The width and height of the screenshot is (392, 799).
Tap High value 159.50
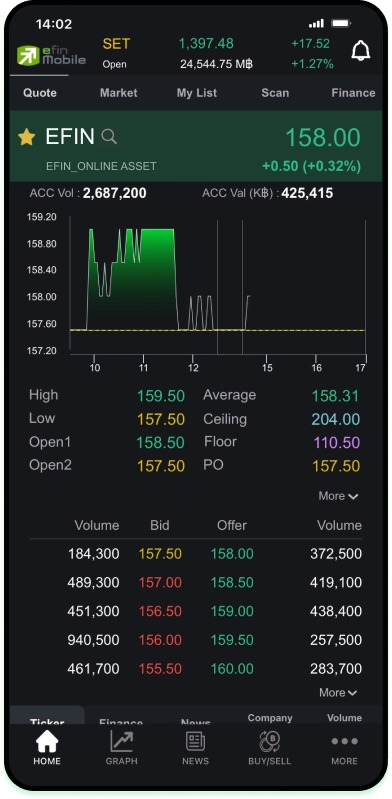(161, 396)
